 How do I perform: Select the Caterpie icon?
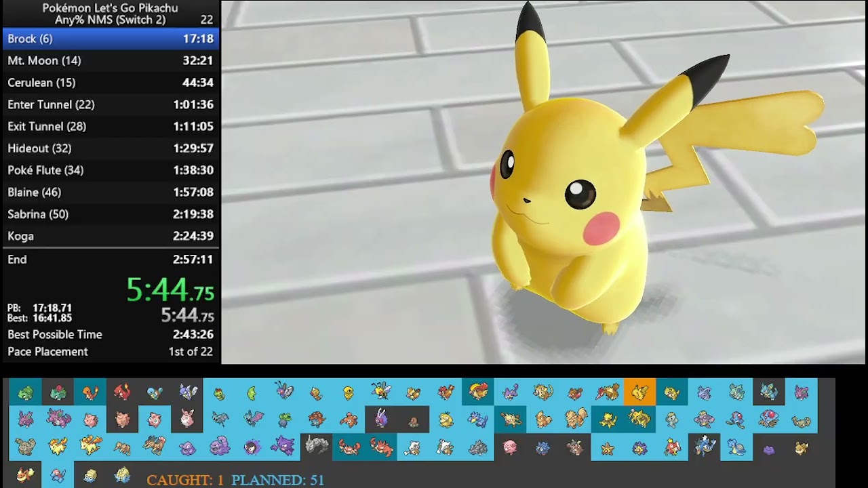[x=220, y=393]
